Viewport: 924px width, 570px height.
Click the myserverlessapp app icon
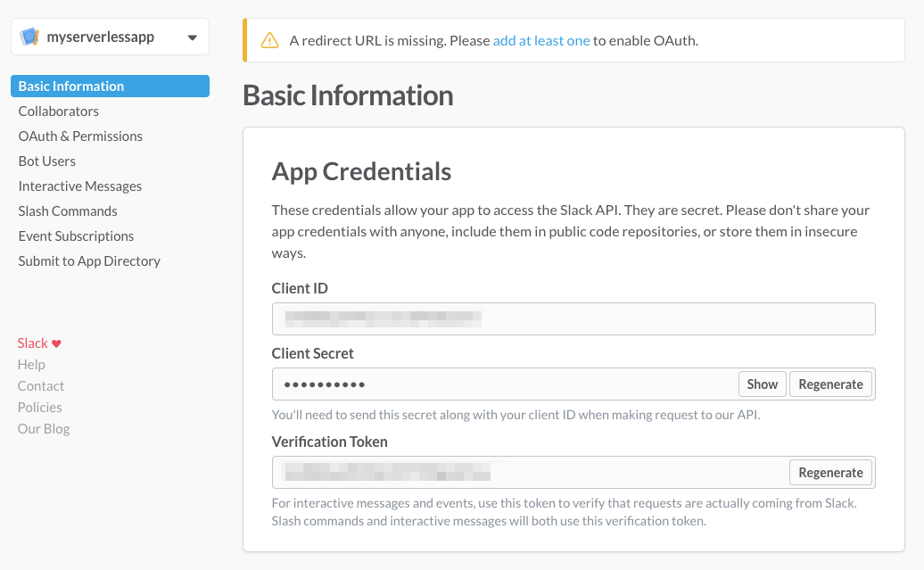29,37
